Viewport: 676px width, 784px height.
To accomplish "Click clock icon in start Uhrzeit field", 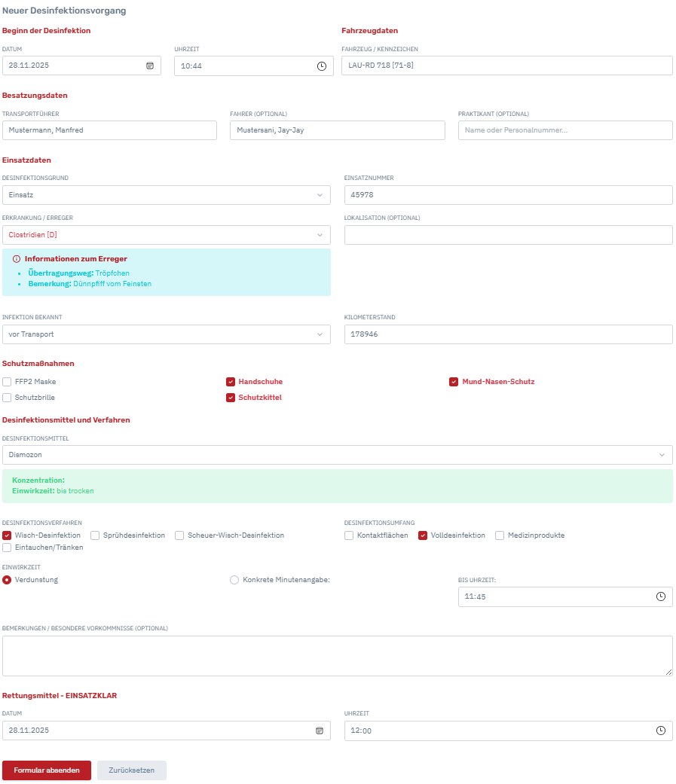I will click(322, 66).
